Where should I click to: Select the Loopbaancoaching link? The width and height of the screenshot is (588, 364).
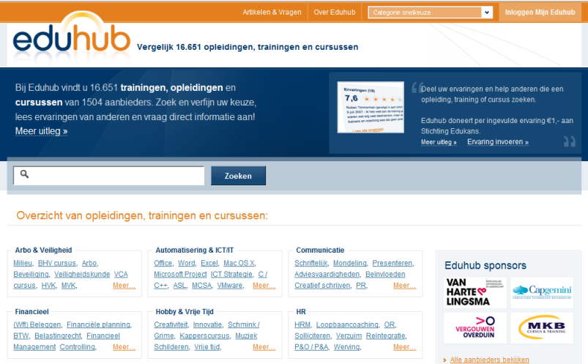(347, 324)
